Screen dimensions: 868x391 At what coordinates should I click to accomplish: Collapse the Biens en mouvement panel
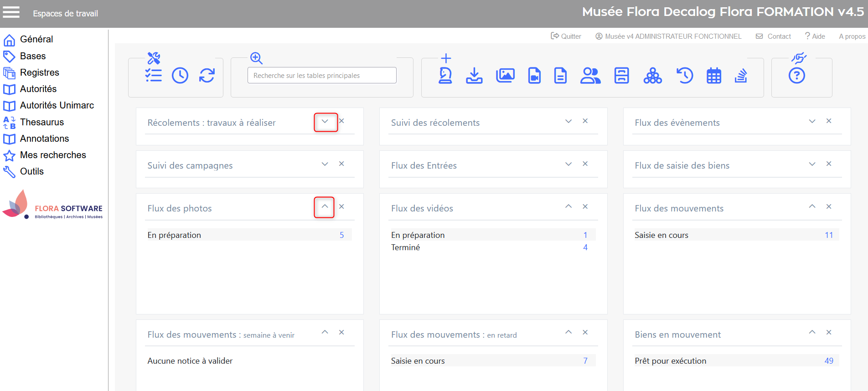point(812,333)
